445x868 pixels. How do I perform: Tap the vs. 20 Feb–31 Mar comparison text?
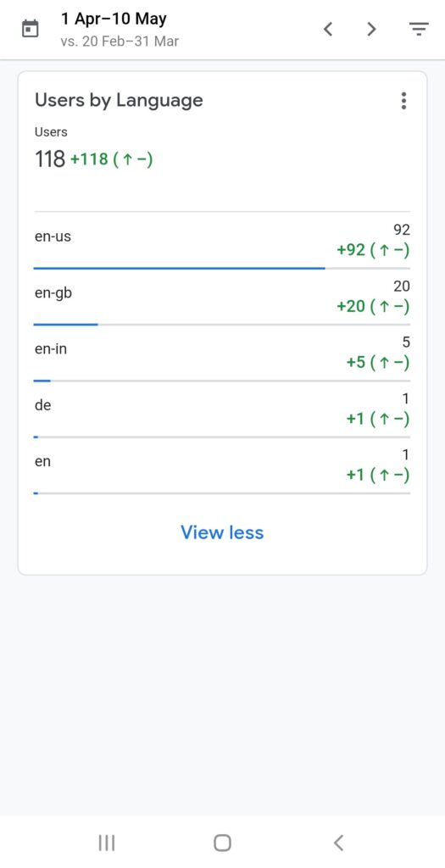pyautogui.click(x=120, y=42)
